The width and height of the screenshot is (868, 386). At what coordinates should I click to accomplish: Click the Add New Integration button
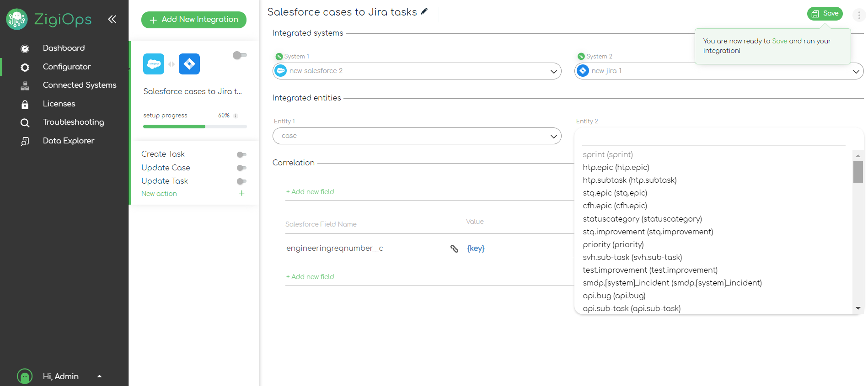tap(194, 20)
